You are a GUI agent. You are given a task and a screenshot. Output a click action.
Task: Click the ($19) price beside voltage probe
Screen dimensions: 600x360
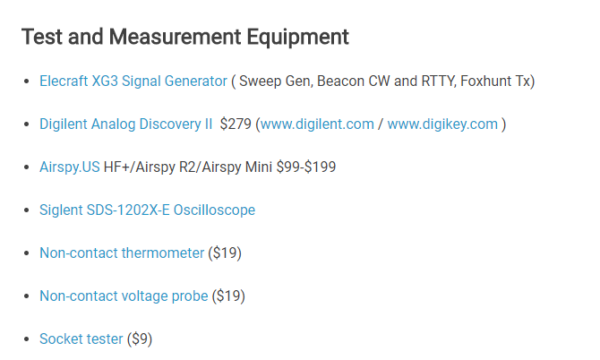[x=228, y=296]
